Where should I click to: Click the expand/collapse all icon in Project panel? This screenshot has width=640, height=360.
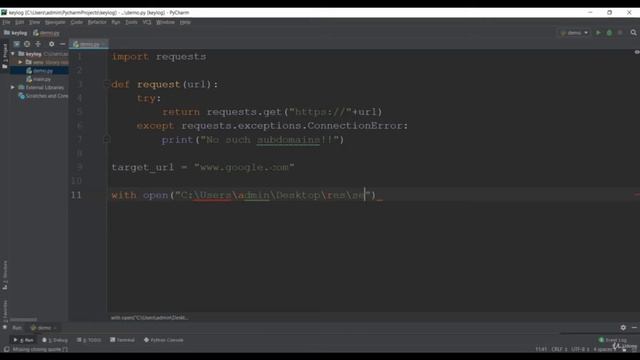38,44
